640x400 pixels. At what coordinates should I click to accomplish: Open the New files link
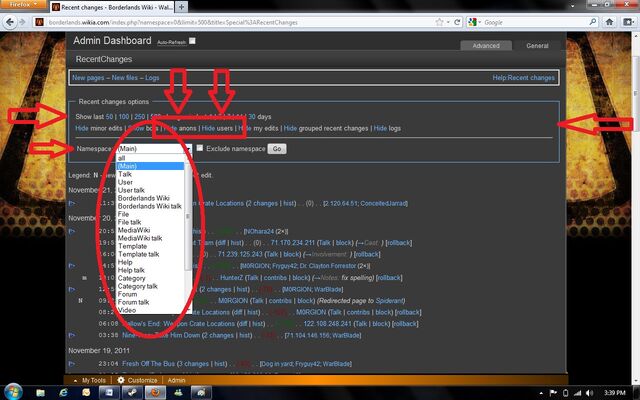[x=124, y=78]
